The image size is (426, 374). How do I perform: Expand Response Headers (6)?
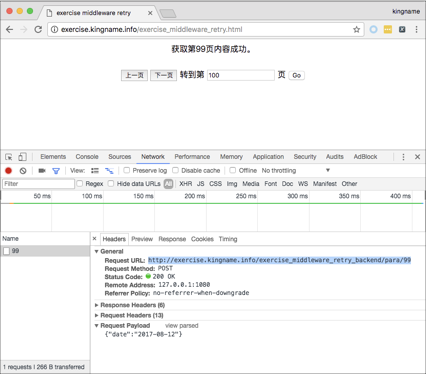click(96, 305)
